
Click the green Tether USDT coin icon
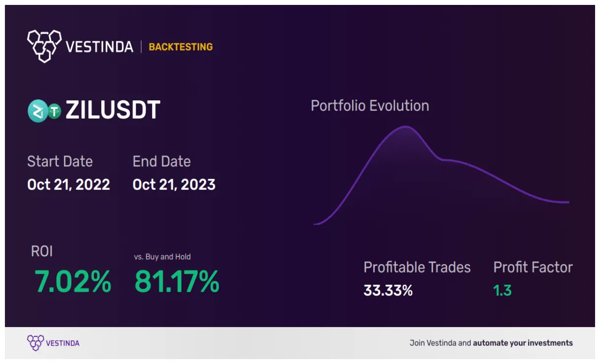pyautogui.click(x=54, y=111)
